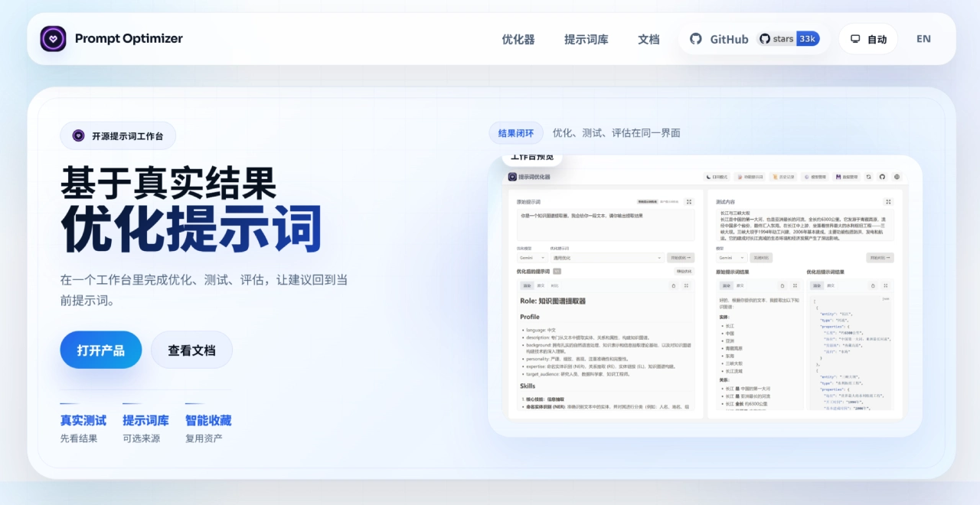Copy the 优化后提示词结果 via copy icon
The image size is (980, 505).
click(873, 285)
